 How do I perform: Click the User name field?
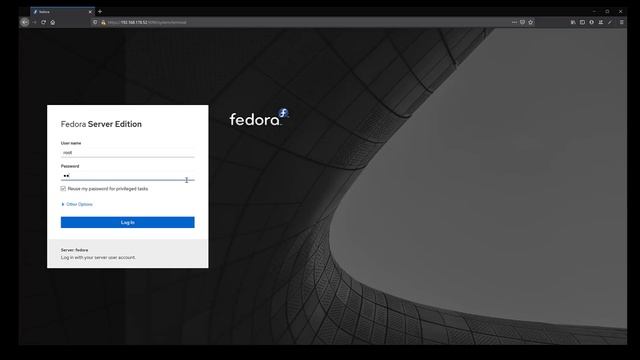pyautogui.click(x=127, y=153)
